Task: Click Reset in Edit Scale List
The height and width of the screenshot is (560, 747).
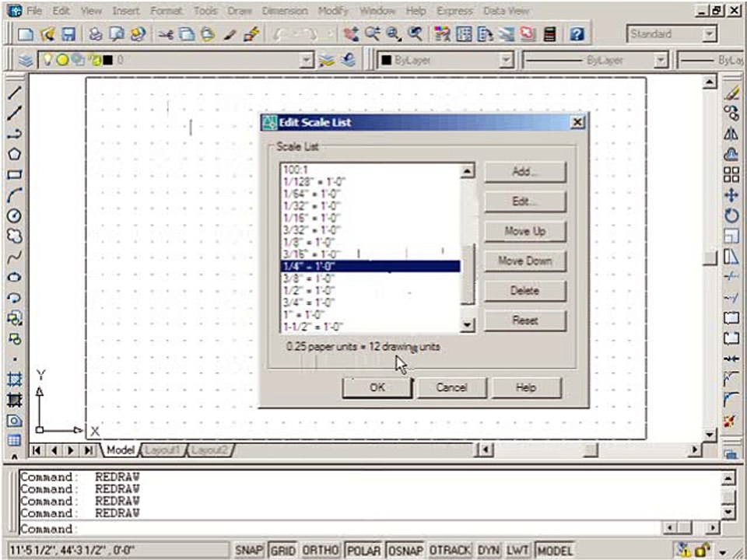Action: click(x=525, y=320)
